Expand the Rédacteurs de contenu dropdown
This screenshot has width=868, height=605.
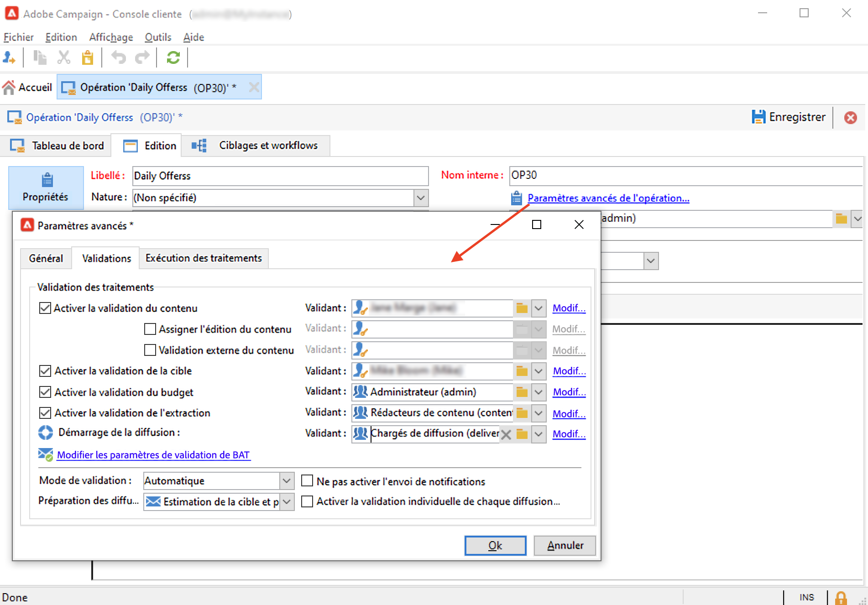tap(539, 413)
